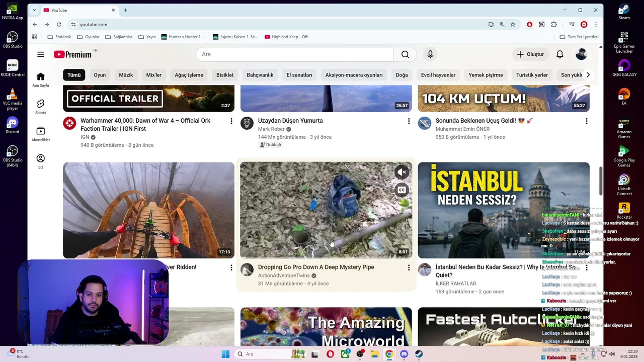Toggle captions on the preview video
644x362 pixels.
click(401, 190)
